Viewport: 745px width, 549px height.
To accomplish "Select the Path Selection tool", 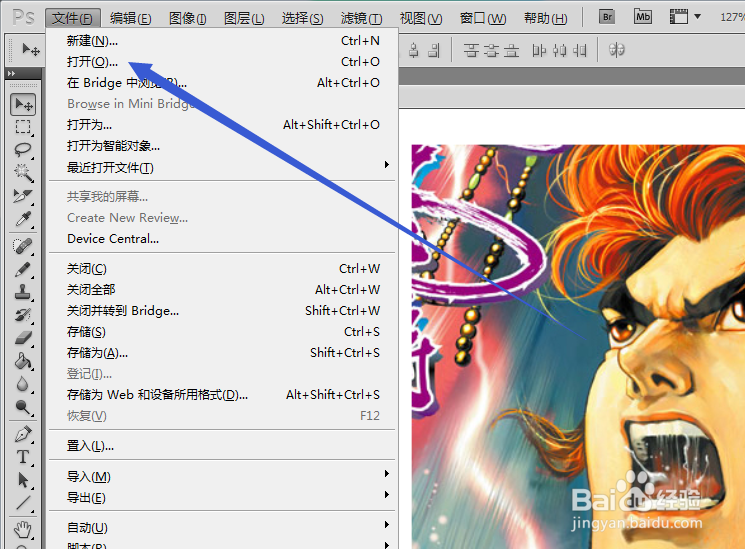I will pyautogui.click(x=23, y=480).
